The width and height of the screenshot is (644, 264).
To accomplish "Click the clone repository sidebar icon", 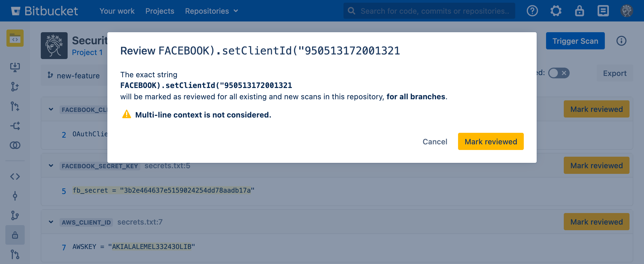I will pyautogui.click(x=15, y=67).
